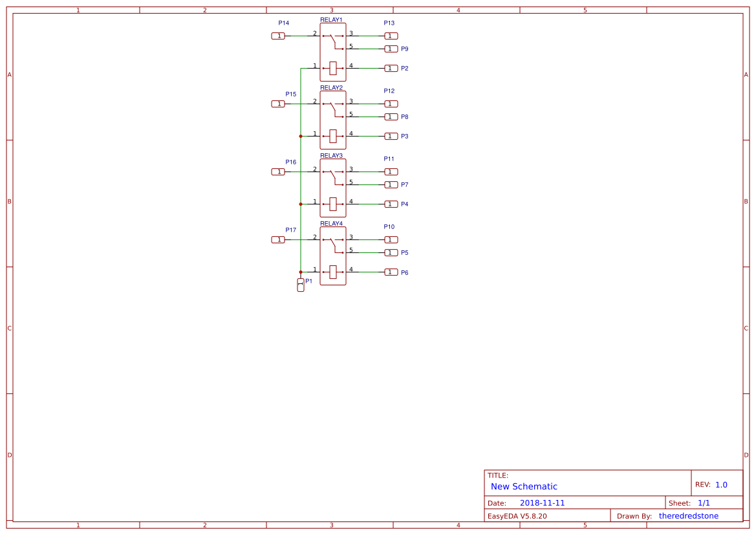The width and height of the screenshot is (756, 535).
Task: Click the P2 connector on RELAY1 coil
Action: click(x=391, y=69)
